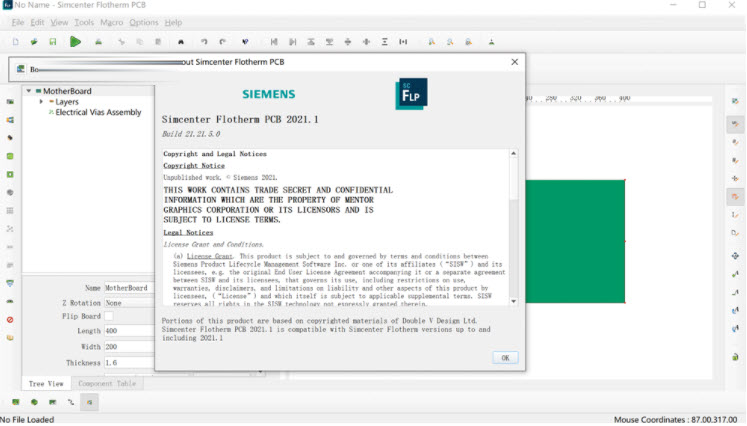This screenshot has height=426, width=747.
Task: Click the underlined License Grant text
Action: click(x=210, y=256)
